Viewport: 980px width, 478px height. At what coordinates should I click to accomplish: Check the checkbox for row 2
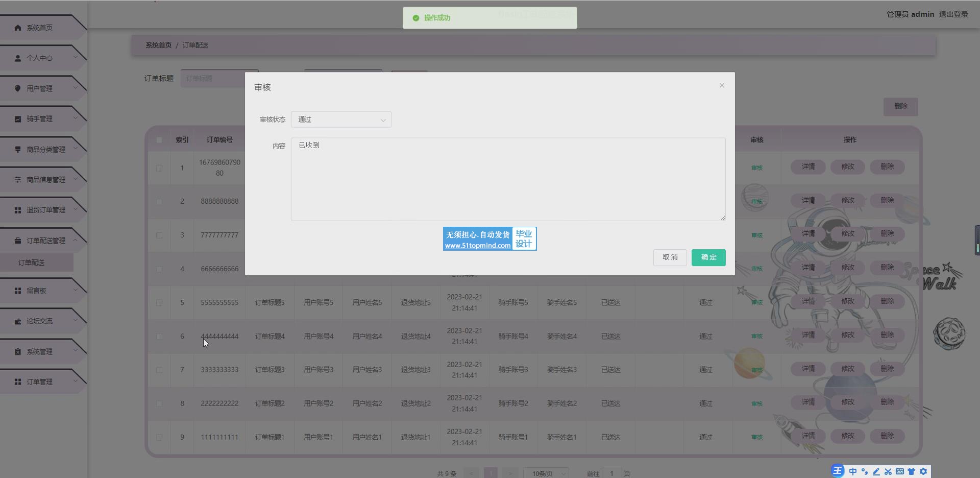click(159, 202)
